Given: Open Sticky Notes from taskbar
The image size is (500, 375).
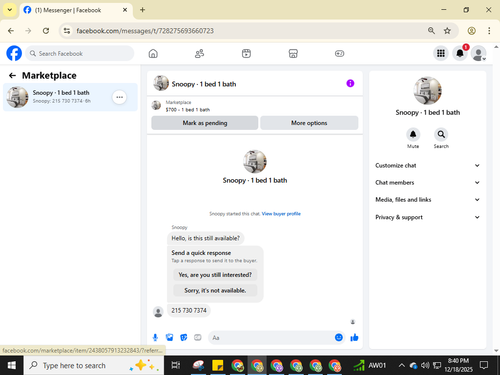Looking at the screenshot, I should (218, 366).
